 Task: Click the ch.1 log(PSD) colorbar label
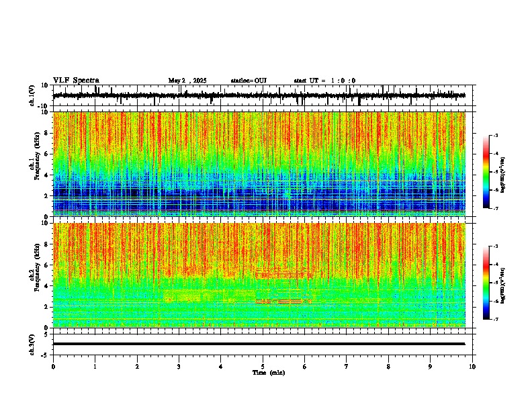pyautogui.click(x=502, y=175)
